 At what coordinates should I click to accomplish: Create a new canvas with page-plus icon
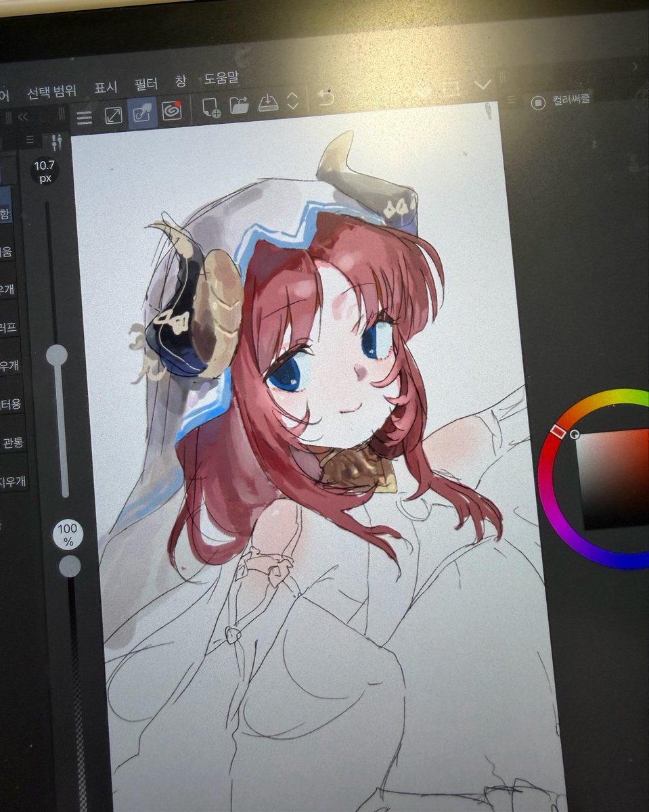tap(211, 107)
